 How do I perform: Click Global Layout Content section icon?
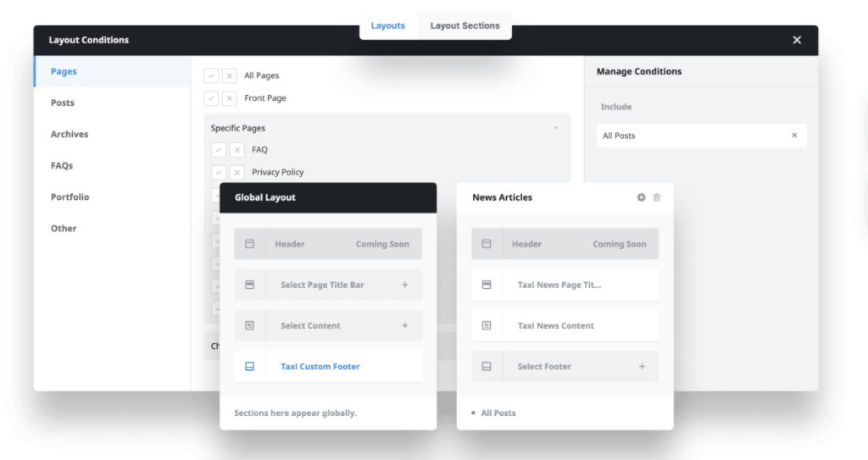[250, 326]
